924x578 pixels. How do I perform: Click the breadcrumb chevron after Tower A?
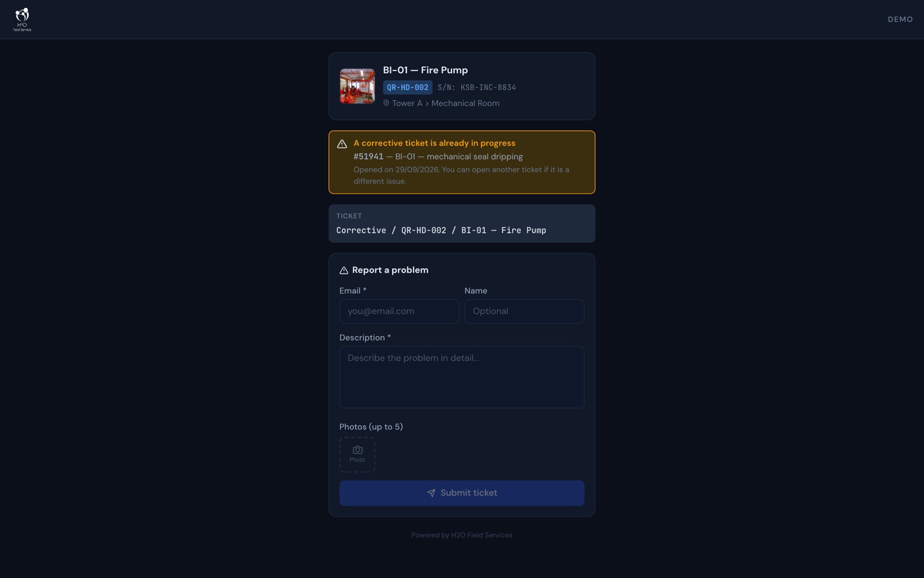[x=427, y=103]
